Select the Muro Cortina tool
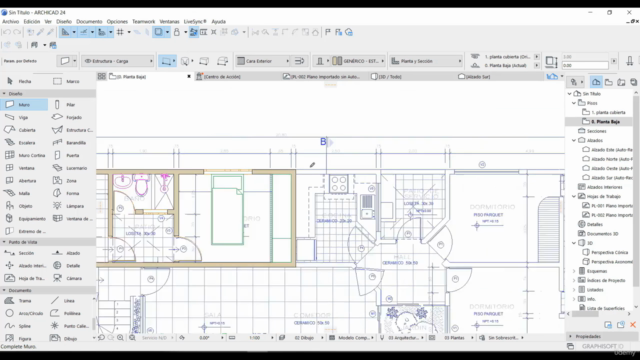640x360 pixels. [x=24, y=156]
